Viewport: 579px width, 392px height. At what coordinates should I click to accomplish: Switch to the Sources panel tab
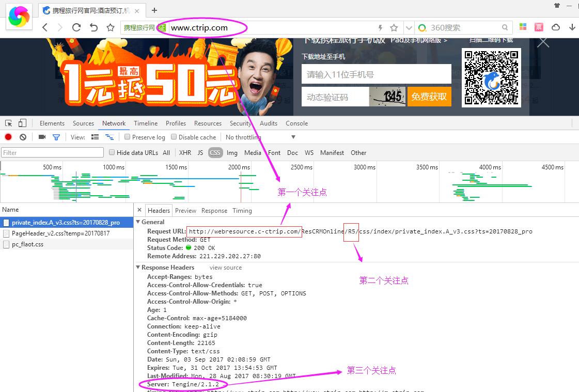(83, 123)
